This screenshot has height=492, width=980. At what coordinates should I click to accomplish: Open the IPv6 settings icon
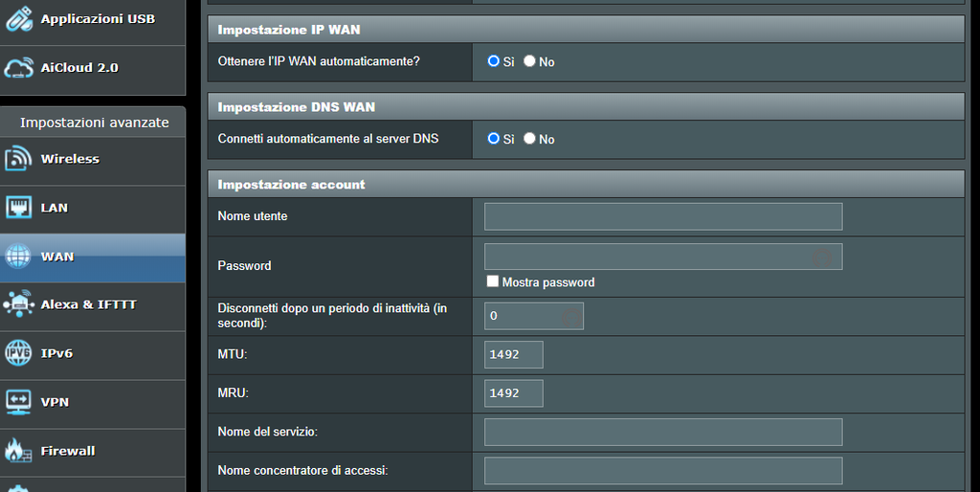point(18,353)
